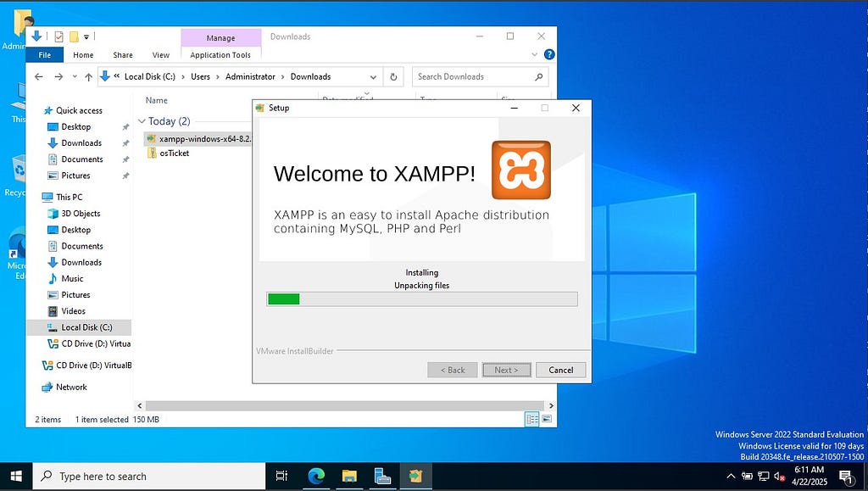Open Videos folder in sidebar

tap(73, 311)
